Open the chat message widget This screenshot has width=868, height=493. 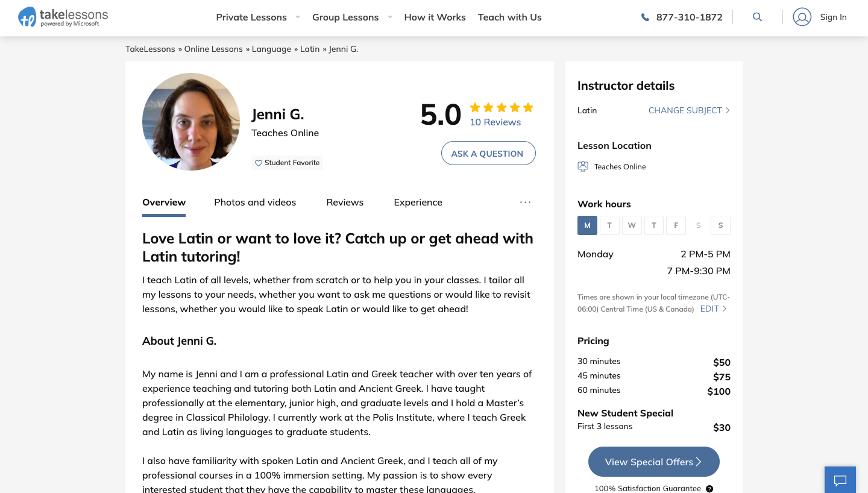pos(840,480)
